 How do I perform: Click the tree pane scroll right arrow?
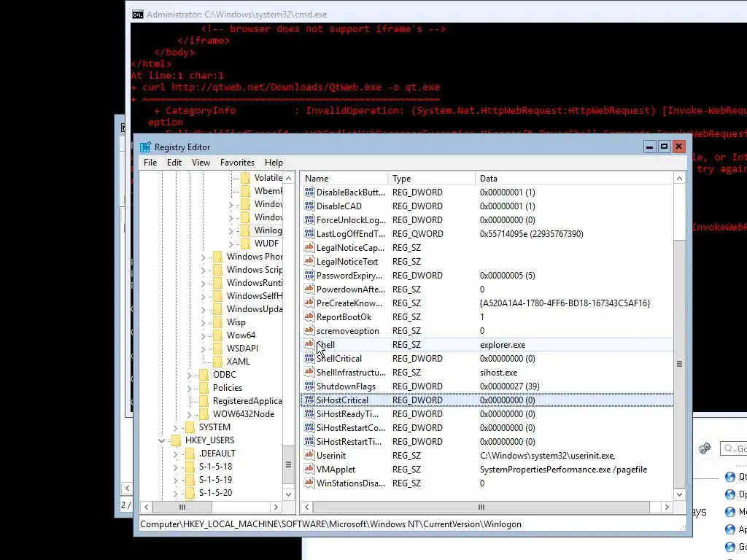click(x=276, y=507)
